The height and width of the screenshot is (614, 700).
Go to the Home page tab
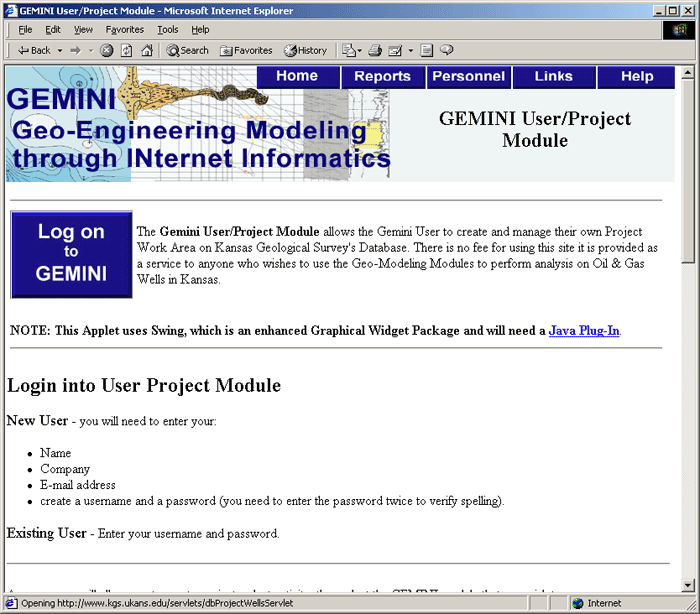(x=297, y=76)
